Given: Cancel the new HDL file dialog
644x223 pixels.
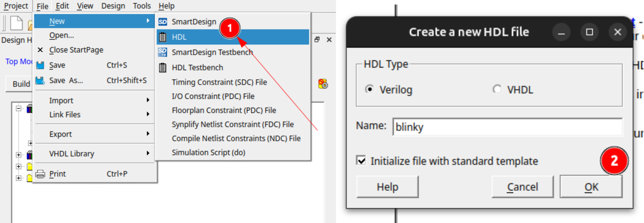Looking at the screenshot, I should (522, 187).
